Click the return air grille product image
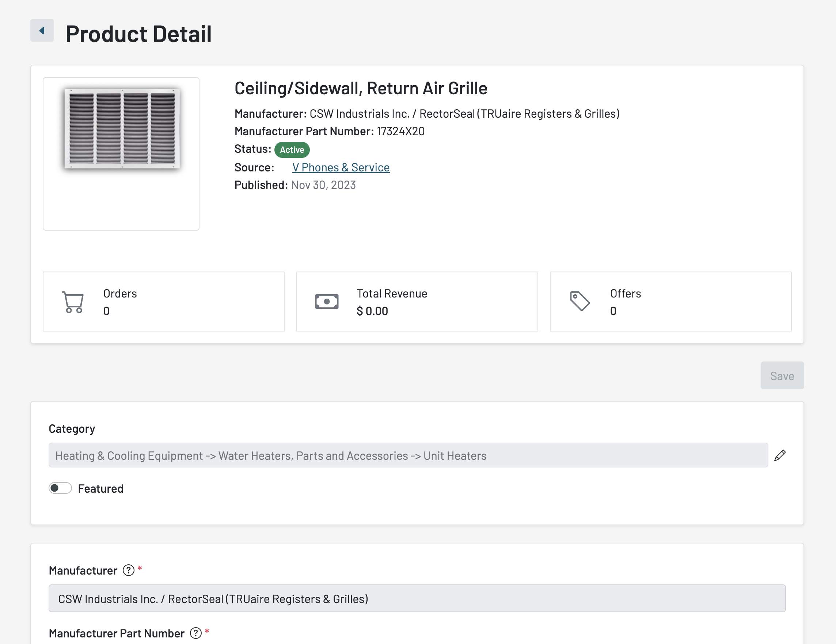Screen dimensions: 836x644 [x=122, y=129]
